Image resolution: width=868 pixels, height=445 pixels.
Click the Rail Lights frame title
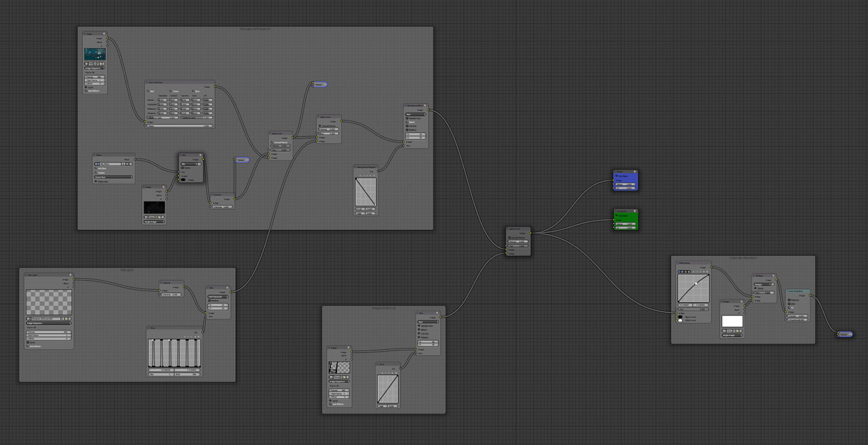coord(127,270)
